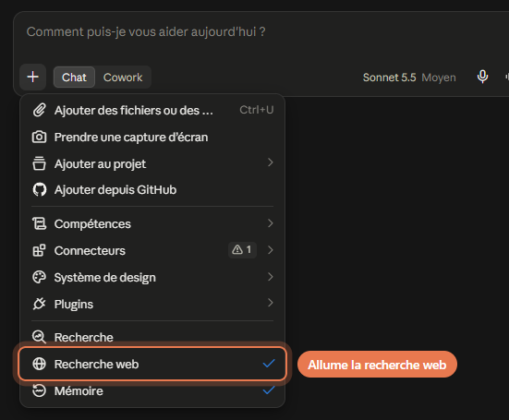Select Ajouter des fichiers menu entry

tap(152, 110)
